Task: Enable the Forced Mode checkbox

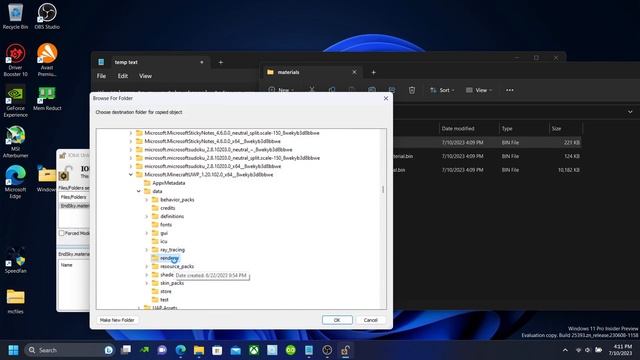Action: tap(62, 233)
